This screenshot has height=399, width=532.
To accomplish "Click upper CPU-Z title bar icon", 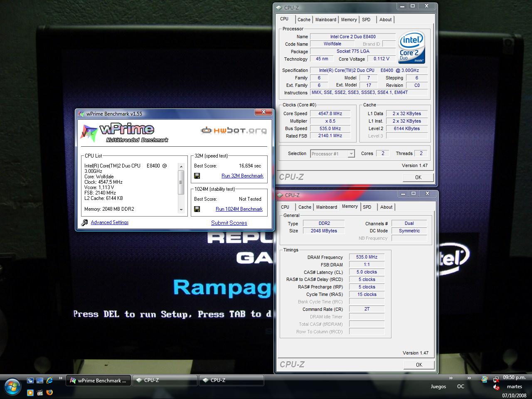I will (279, 7).
